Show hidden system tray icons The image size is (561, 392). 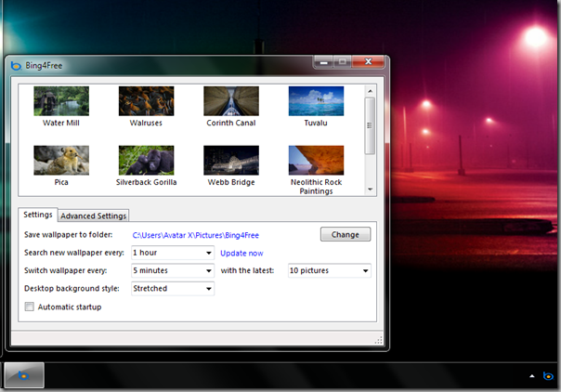[x=532, y=376]
